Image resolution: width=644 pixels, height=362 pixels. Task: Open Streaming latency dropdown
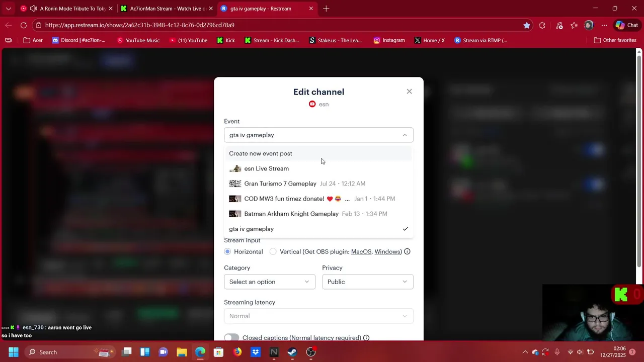click(x=318, y=316)
